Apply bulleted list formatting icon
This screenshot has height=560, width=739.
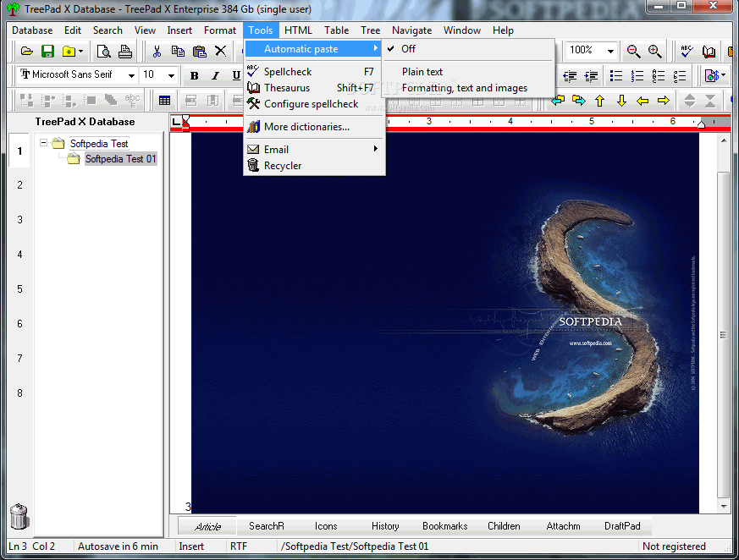click(x=616, y=75)
